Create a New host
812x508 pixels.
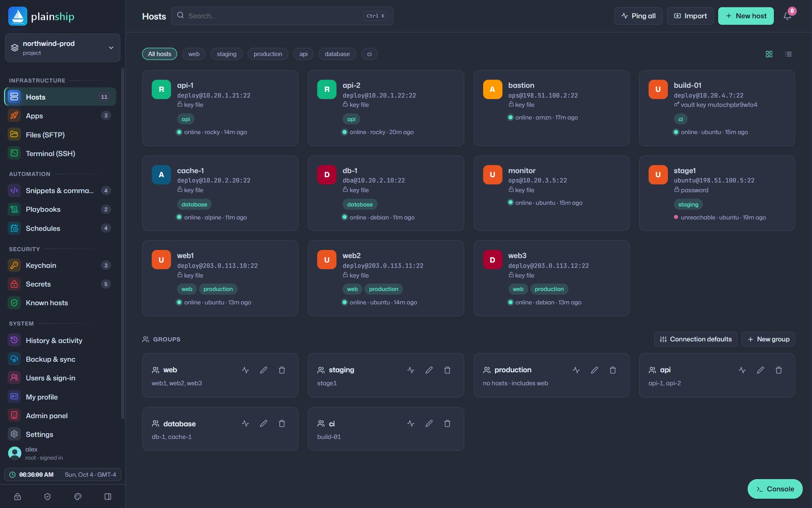[x=746, y=16]
